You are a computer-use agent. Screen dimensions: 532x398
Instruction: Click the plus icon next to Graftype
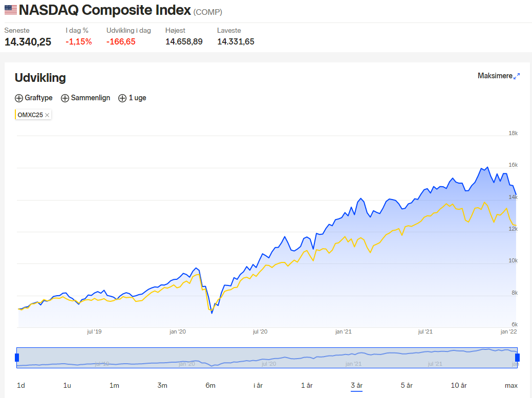click(x=18, y=98)
